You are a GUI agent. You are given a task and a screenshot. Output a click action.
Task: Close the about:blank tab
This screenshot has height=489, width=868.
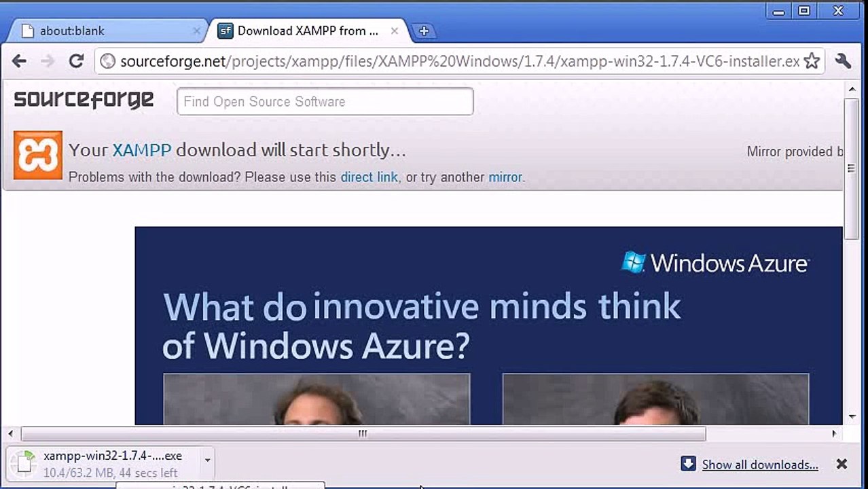tap(196, 31)
